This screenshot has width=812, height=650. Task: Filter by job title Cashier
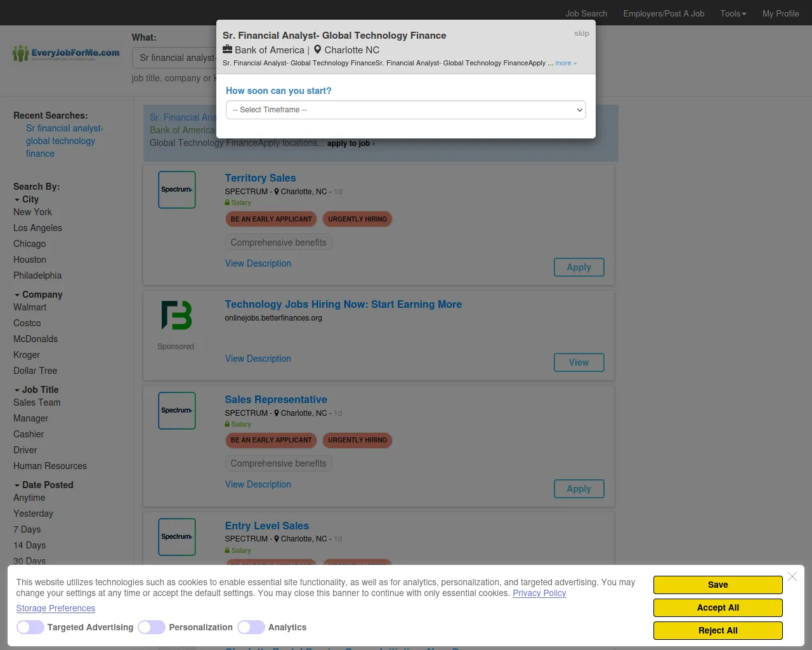pos(29,434)
